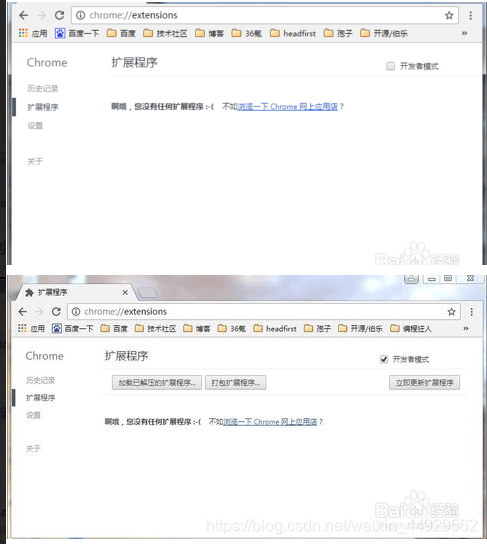
Task: View site info icon in the upper address bar
Action: point(80,15)
